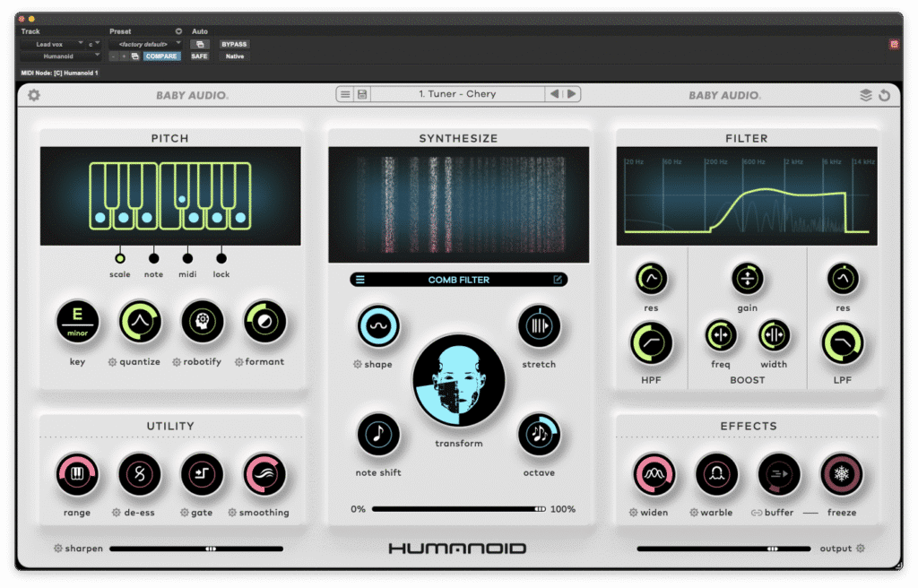The image size is (918, 588).
Task: Click the widen effect knob
Action: (654, 474)
